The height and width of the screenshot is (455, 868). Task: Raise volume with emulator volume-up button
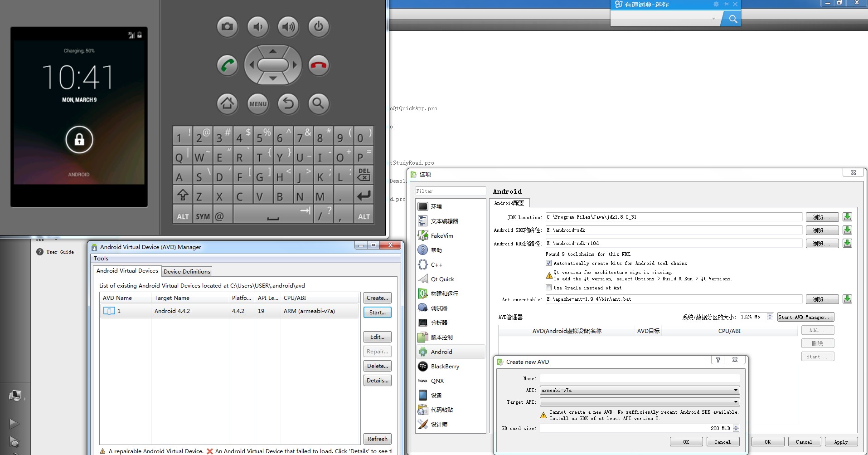click(x=288, y=27)
